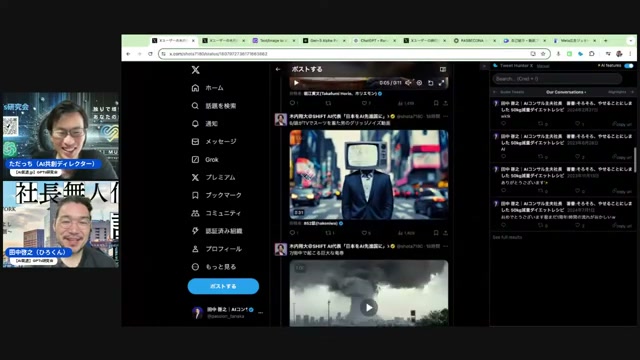Viewport: 640px width, 360px height.
Task: Bookmark the post under the top video
Action: (x=436, y=103)
